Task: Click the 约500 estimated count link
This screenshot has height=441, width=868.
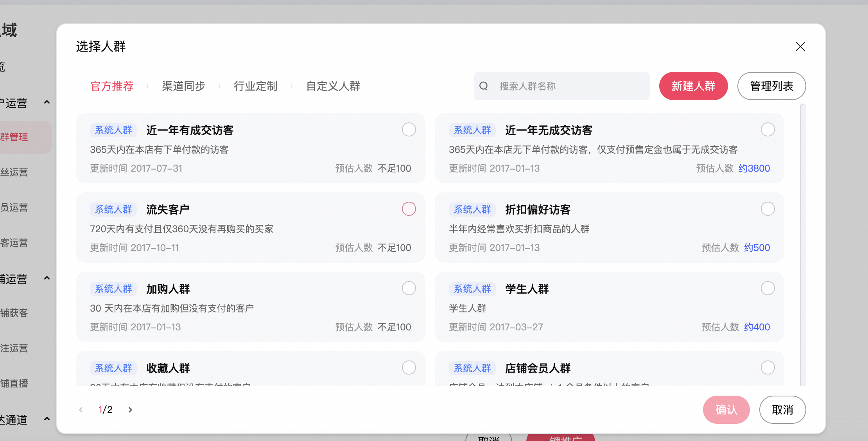Action: [757, 247]
